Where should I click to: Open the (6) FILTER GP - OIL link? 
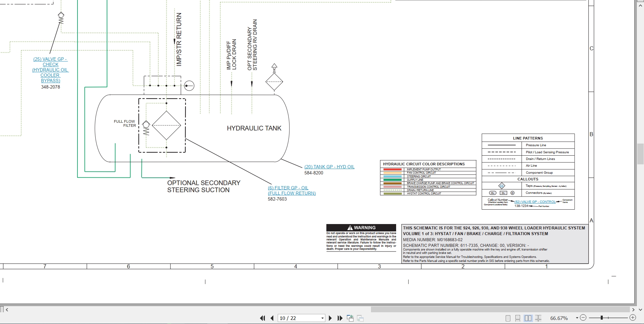291,191
